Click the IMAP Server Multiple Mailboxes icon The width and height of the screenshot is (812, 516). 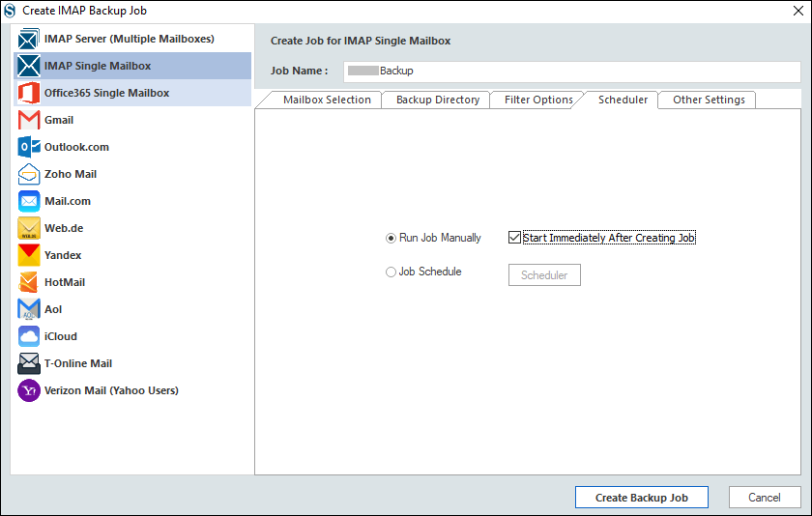28,39
